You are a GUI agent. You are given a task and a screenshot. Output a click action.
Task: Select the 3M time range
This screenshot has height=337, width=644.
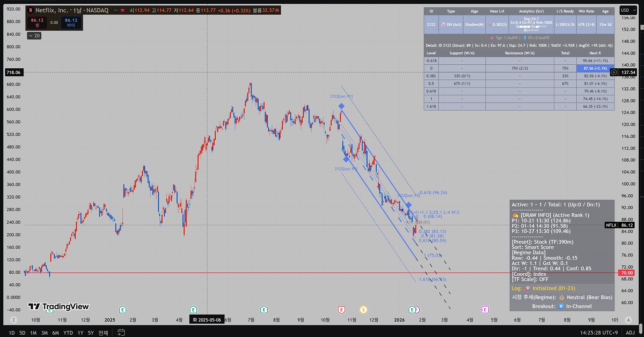44,333
